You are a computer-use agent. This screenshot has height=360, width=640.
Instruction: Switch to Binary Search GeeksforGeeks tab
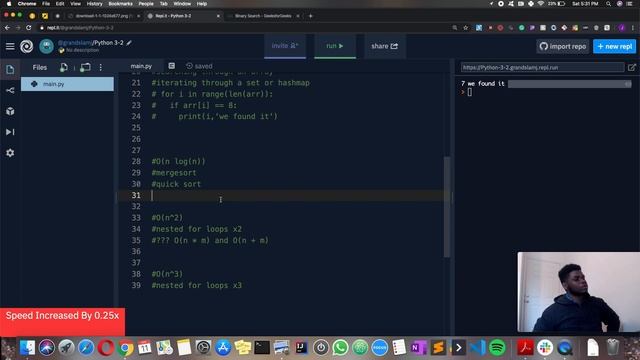[263, 16]
